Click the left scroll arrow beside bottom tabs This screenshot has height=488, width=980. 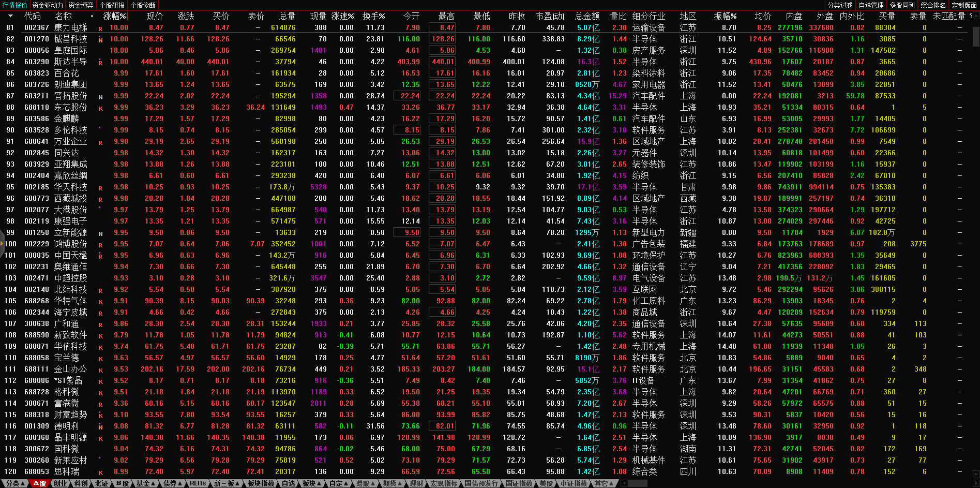pyautogui.click(x=624, y=483)
